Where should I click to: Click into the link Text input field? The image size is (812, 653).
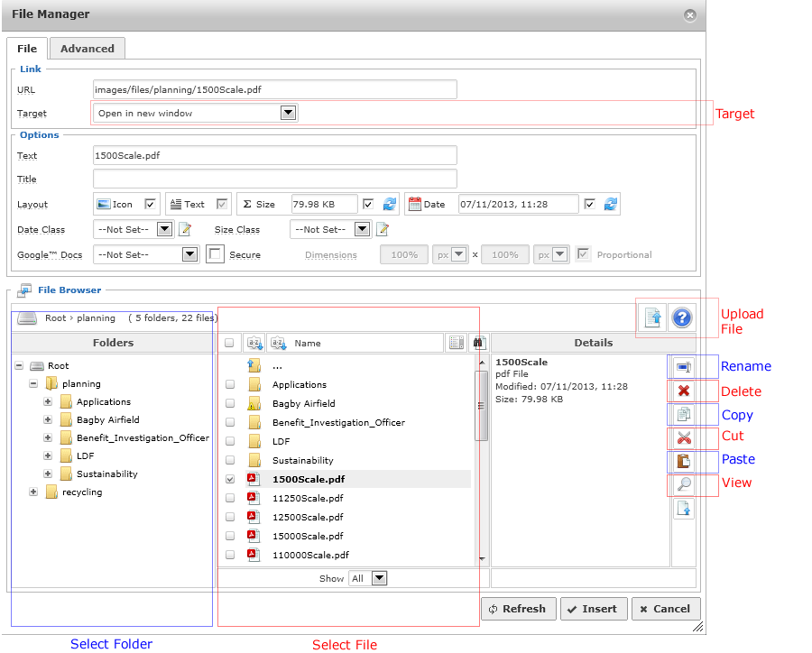tap(275, 155)
